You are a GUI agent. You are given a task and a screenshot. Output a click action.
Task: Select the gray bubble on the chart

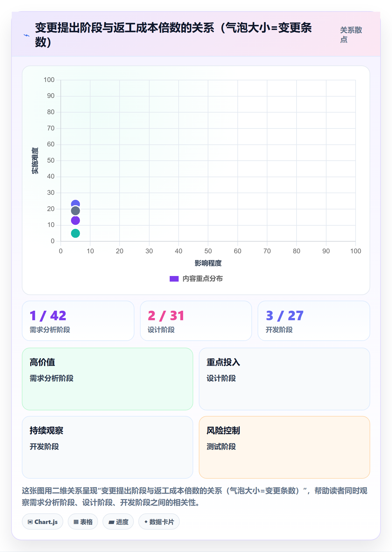coord(75,211)
